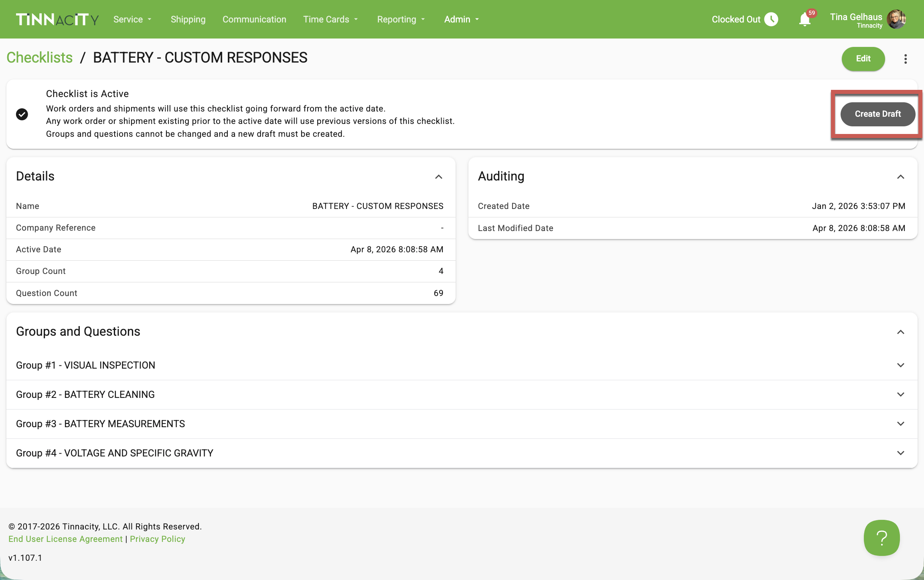Open the Reporting menu
Viewport: 924px width, 580px height.
401,19
